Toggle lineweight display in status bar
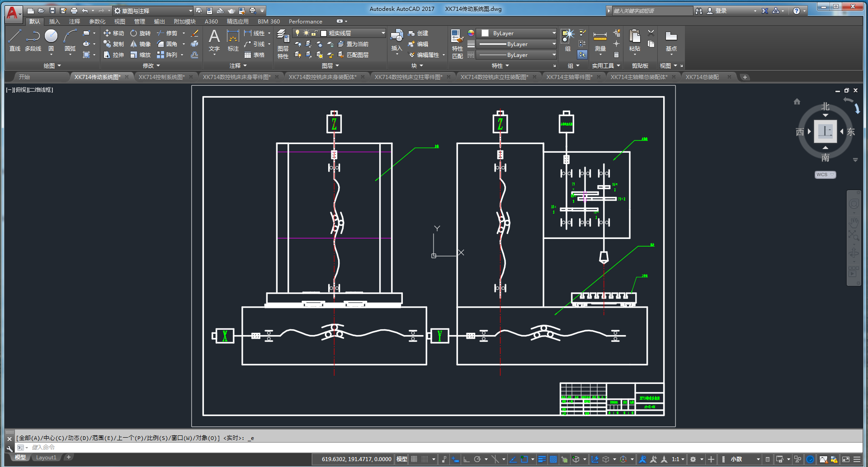Image resolution: width=868 pixels, height=467 pixels. (x=542, y=459)
